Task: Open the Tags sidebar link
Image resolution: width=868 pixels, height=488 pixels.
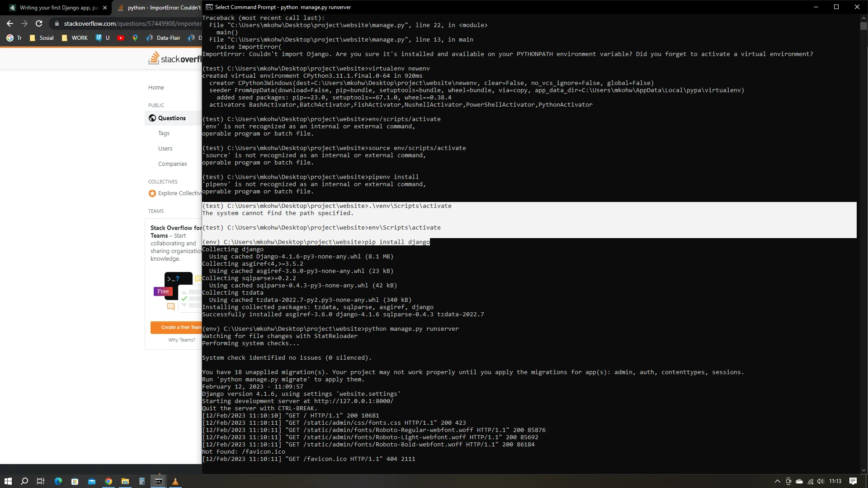Action: (x=164, y=133)
